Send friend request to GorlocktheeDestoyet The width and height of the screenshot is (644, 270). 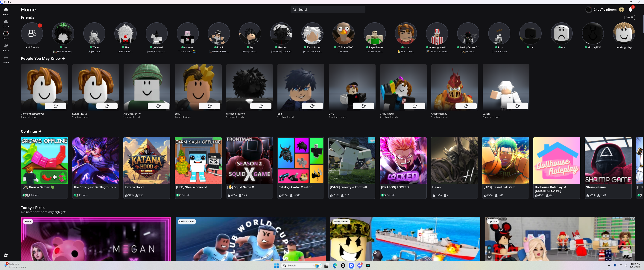click(55, 106)
